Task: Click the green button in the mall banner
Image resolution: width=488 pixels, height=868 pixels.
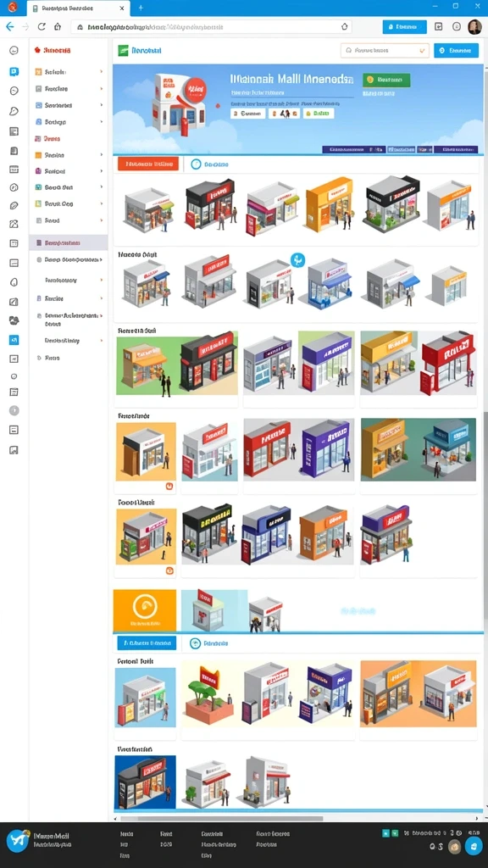Action: (386, 80)
